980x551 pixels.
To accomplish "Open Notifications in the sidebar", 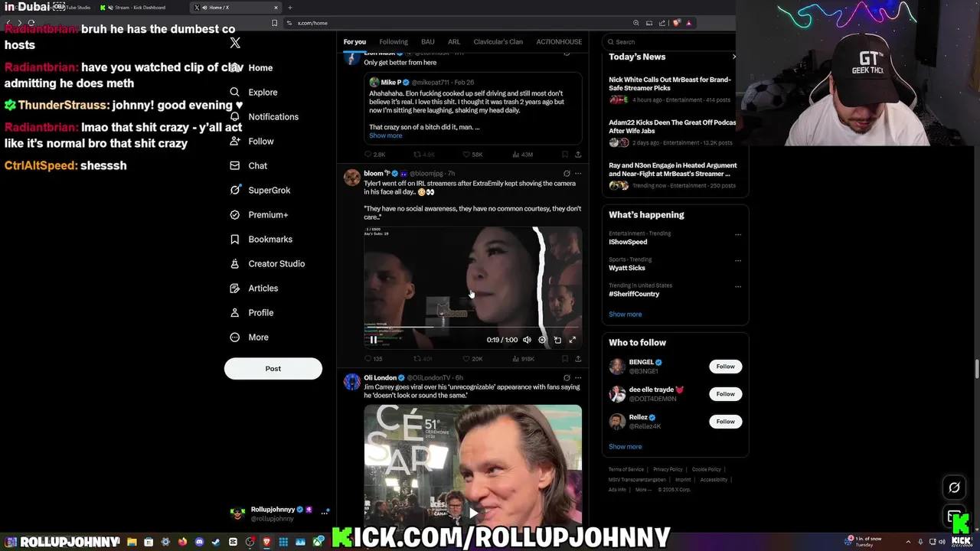I will [x=264, y=117].
